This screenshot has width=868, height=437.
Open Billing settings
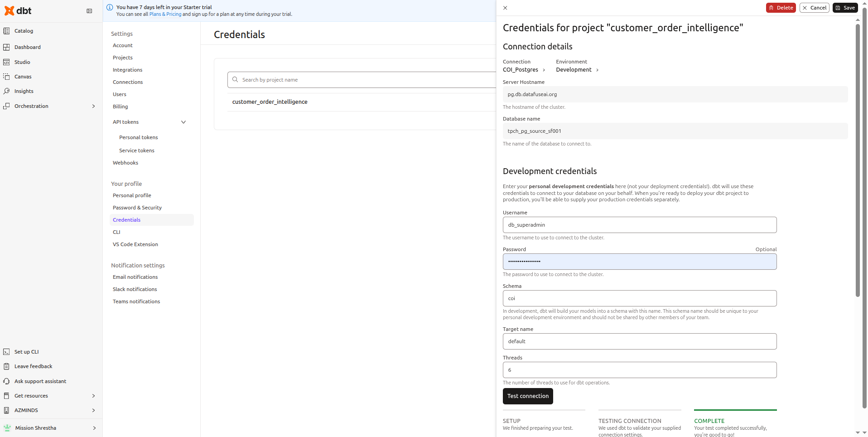(121, 107)
